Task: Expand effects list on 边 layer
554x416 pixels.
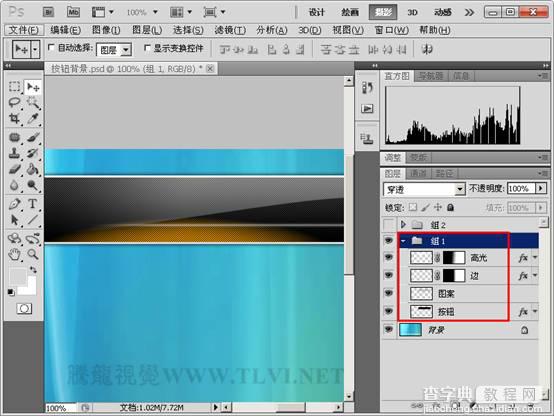Action: [x=535, y=276]
